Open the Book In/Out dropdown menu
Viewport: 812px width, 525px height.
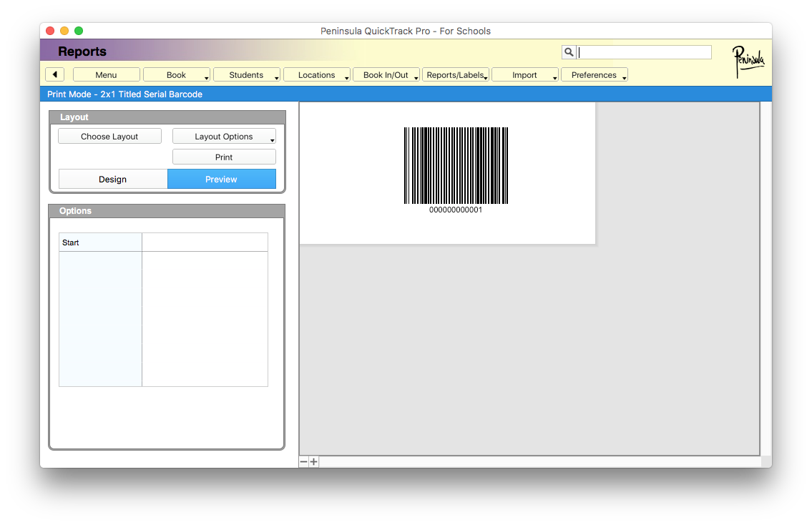[x=386, y=74]
